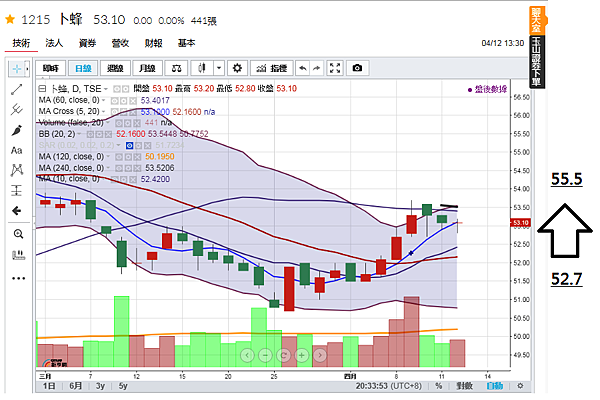Open chart settings gear in top toolbar

237,69
